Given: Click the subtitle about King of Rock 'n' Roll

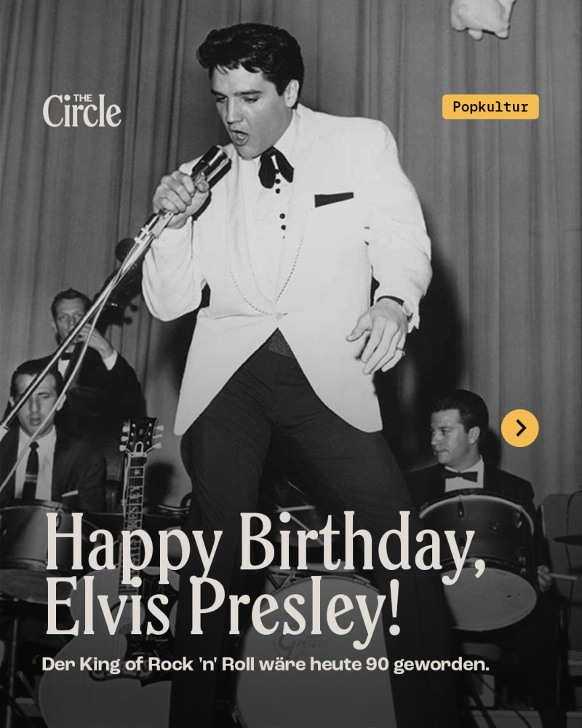Looking at the screenshot, I should click(x=266, y=665).
